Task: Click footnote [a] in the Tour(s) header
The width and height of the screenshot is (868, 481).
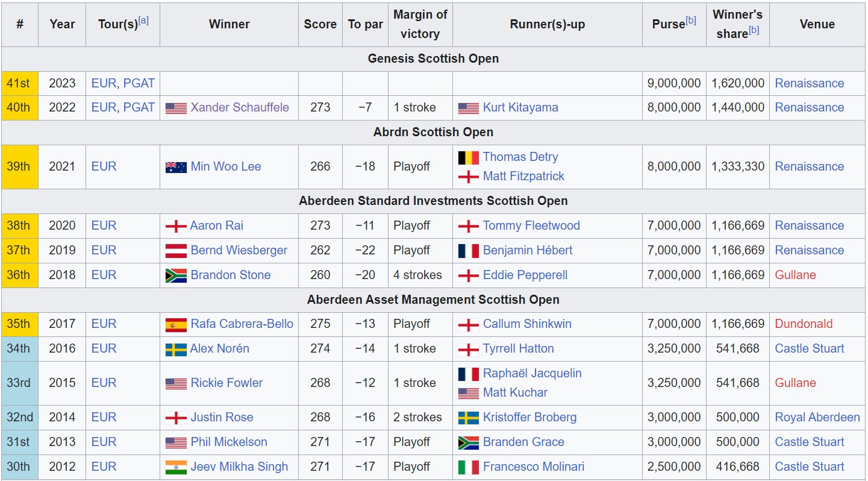Action: [143, 20]
